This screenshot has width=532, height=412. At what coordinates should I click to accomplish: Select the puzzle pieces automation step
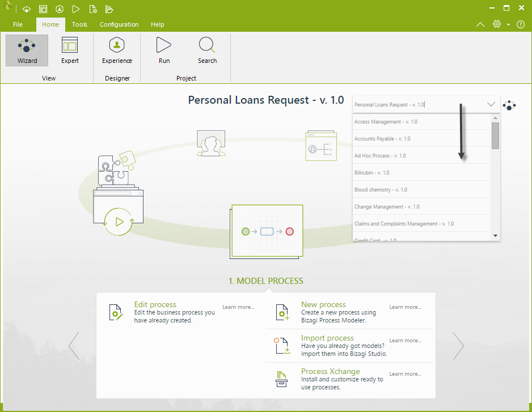tap(118, 193)
